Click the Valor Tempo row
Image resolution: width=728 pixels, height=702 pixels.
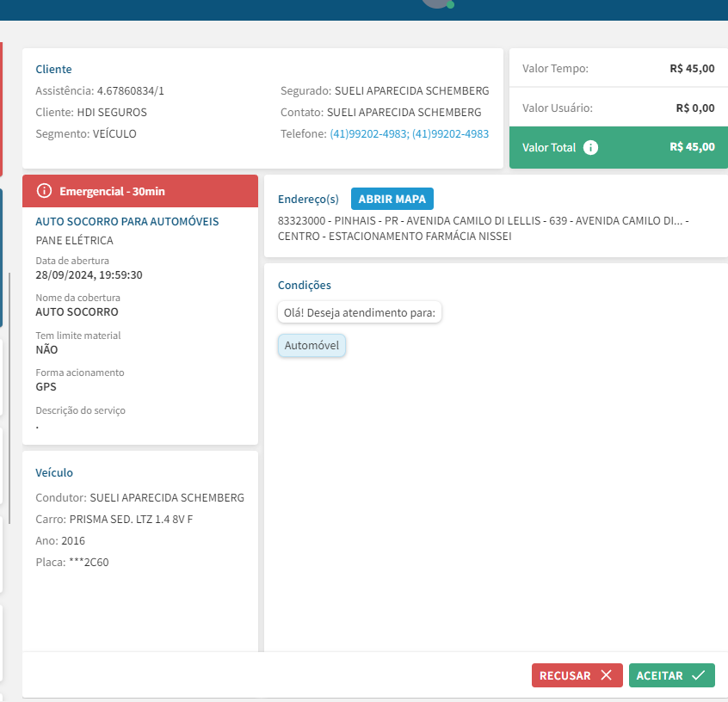[618, 69]
